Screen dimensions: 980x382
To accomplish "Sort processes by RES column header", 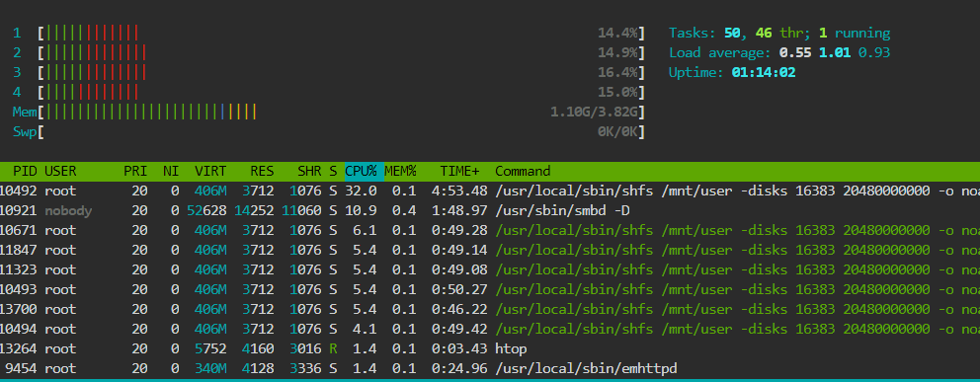I will coord(262,171).
